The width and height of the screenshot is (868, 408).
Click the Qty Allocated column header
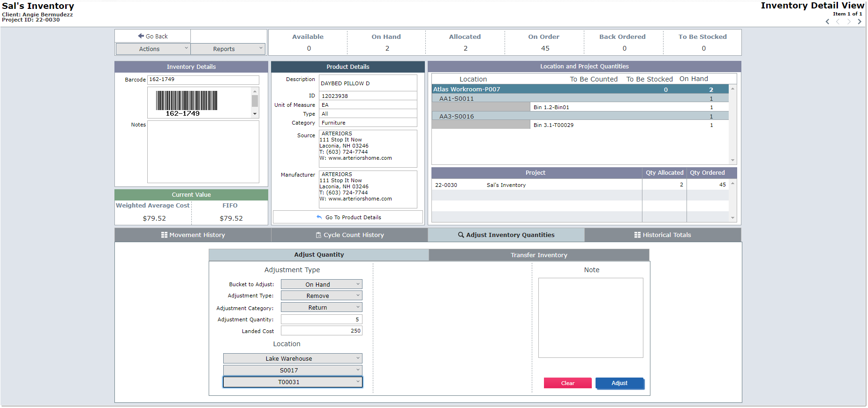(664, 173)
